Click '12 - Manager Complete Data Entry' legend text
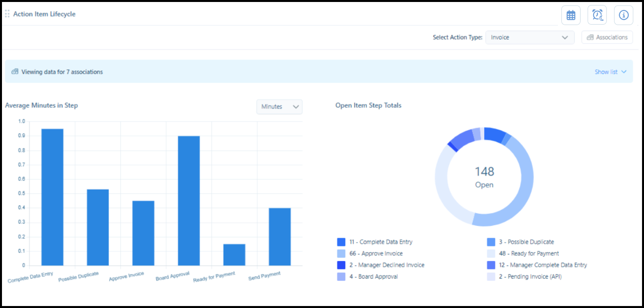 (543, 265)
